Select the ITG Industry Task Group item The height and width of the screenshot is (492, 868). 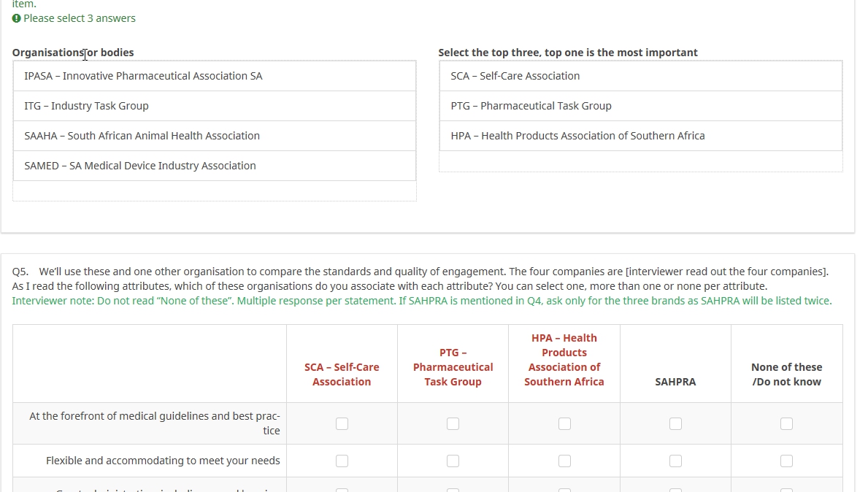215,106
